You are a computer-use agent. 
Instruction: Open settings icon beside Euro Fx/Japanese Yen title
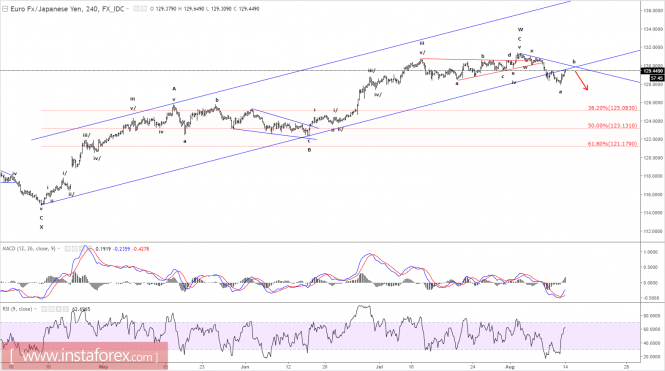(x=144, y=8)
